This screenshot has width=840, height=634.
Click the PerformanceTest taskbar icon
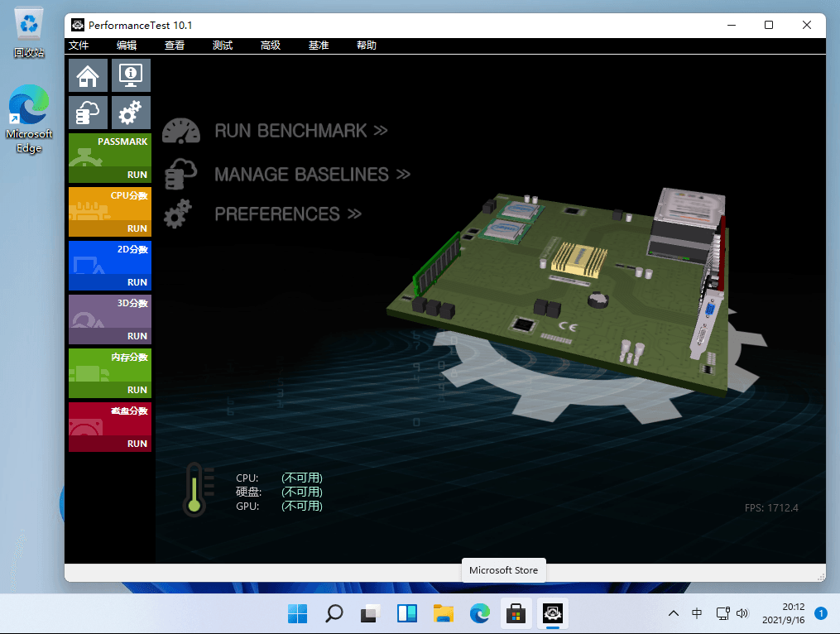(x=552, y=613)
